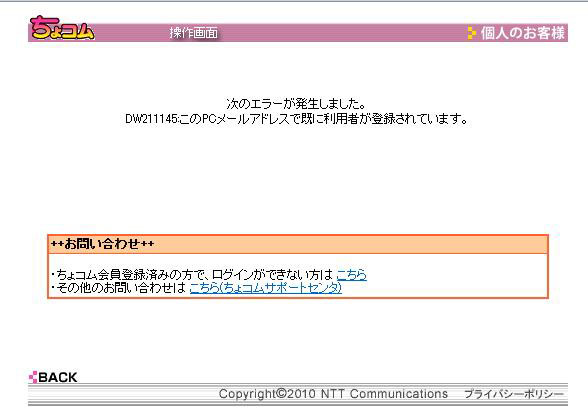Open the こちら link for login problems

coord(351,275)
